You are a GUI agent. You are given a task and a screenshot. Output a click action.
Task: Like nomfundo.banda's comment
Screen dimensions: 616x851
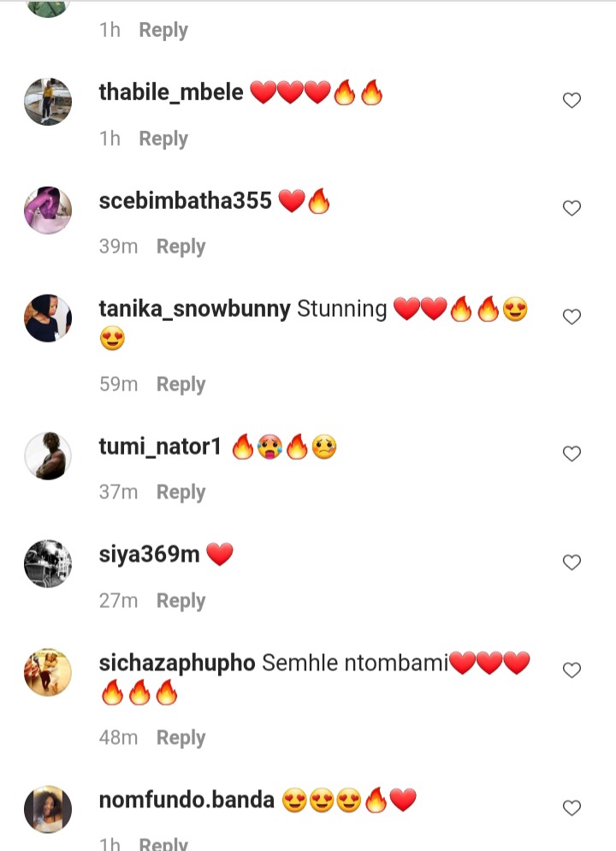(572, 808)
